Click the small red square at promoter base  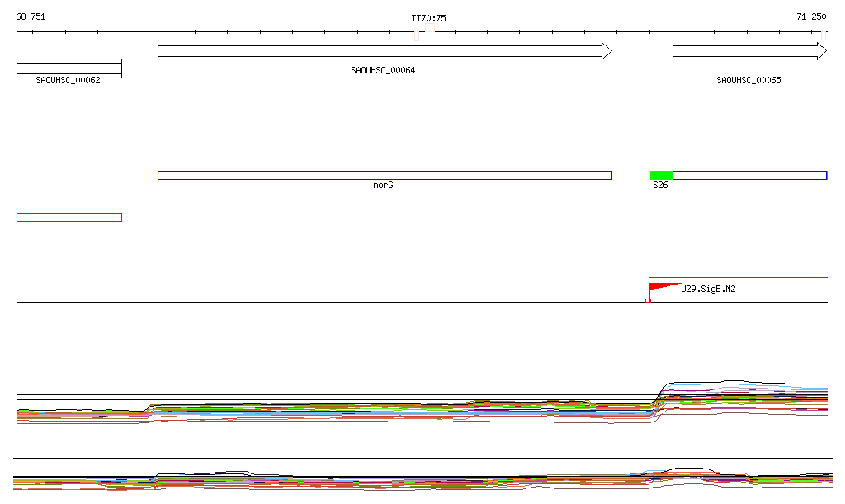[x=648, y=300]
